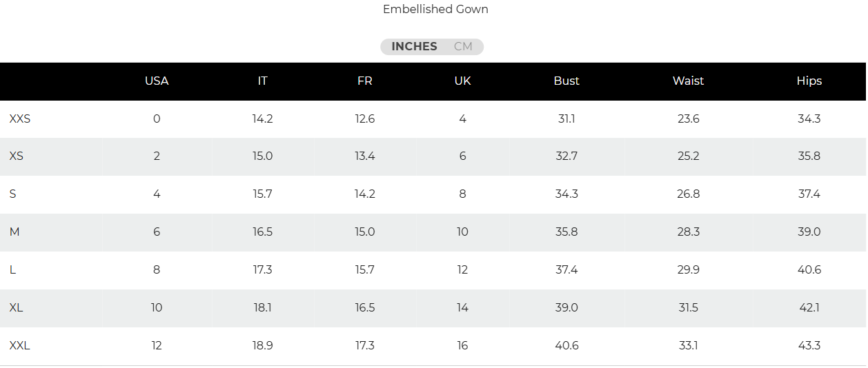Click the FR column header
The height and width of the screenshot is (368, 868).
click(365, 81)
